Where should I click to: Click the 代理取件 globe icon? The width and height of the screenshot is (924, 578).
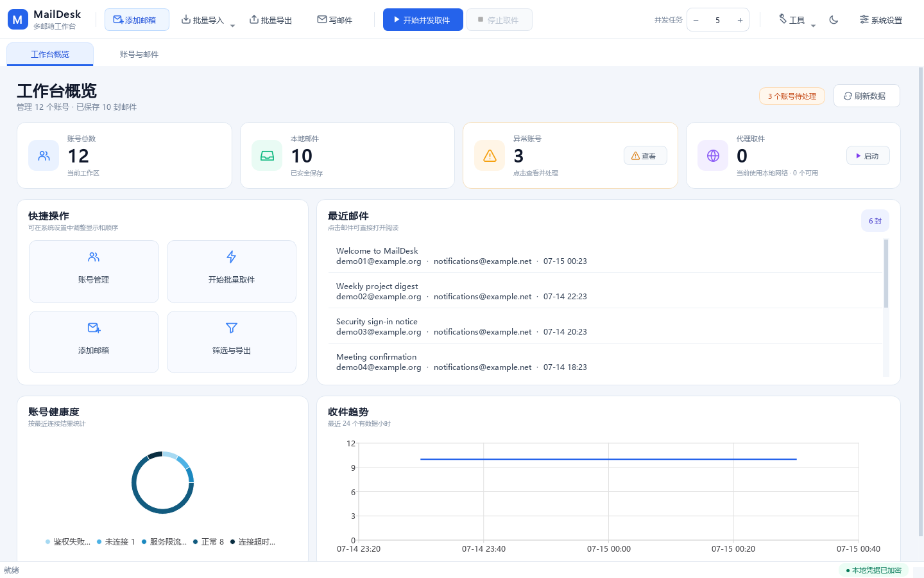[x=713, y=155]
